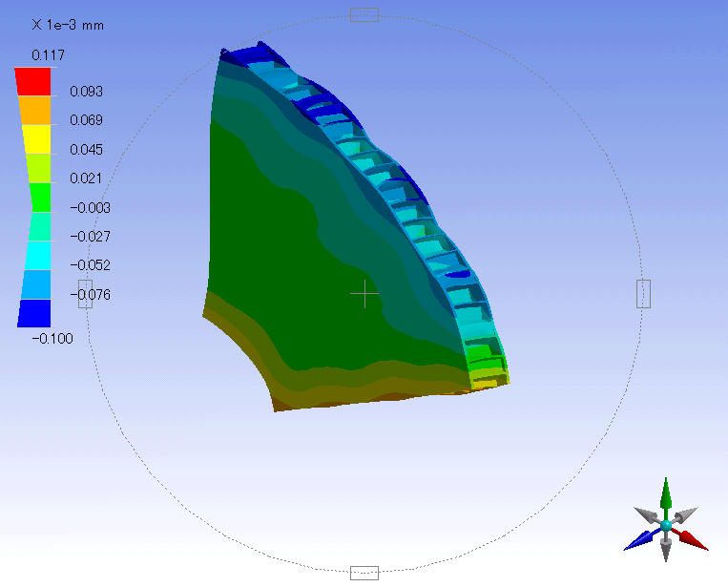Image resolution: width=728 pixels, height=587 pixels.
Task: Click the left rotation handle box
Action: [x=86, y=294]
